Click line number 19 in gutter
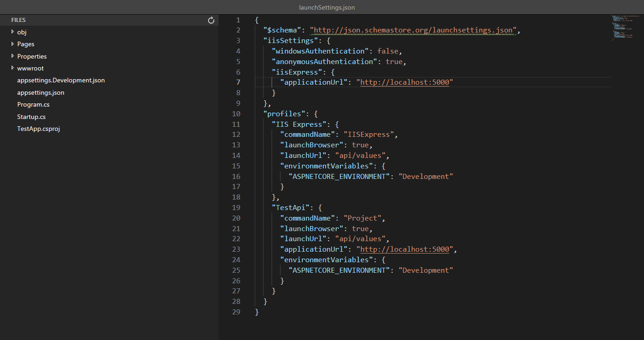The height and width of the screenshot is (340, 644). [236, 207]
